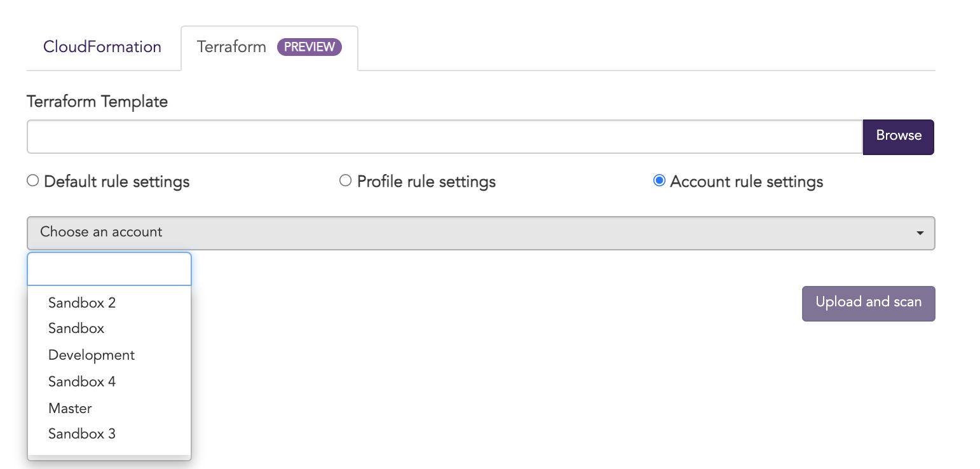Select Default rule settings radio button

(x=33, y=181)
